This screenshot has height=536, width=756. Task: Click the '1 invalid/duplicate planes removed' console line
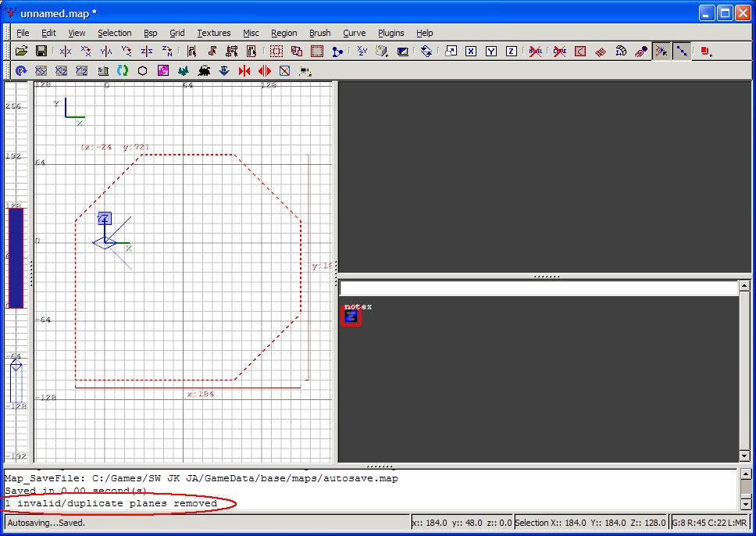click(112, 503)
